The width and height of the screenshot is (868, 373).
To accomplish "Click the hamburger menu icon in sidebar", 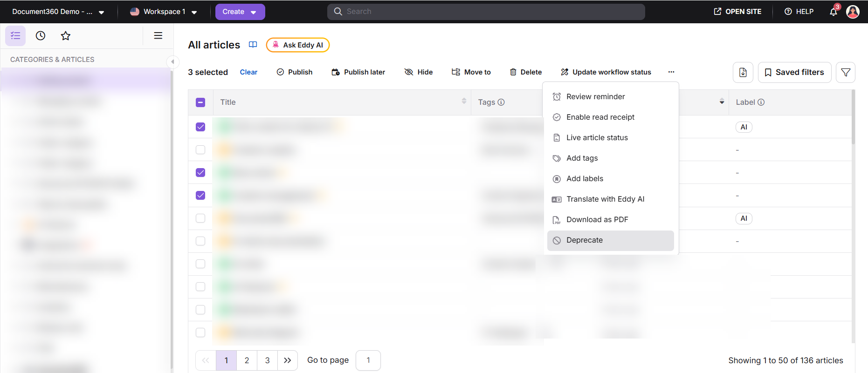I will coord(158,35).
